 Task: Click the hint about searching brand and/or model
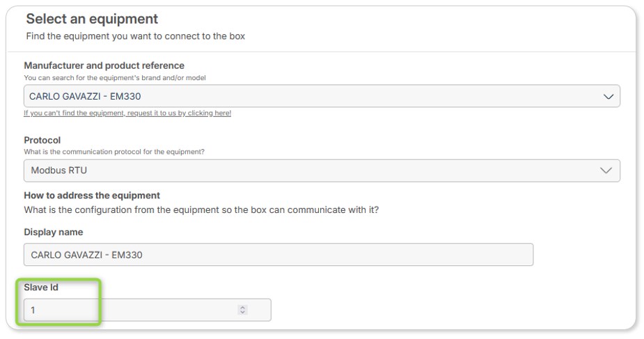click(115, 77)
